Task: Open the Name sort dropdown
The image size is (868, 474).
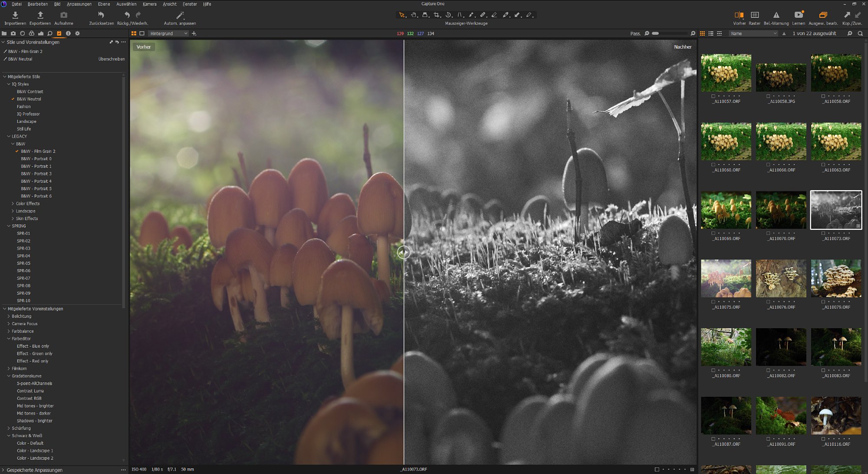Action: click(753, 33)
